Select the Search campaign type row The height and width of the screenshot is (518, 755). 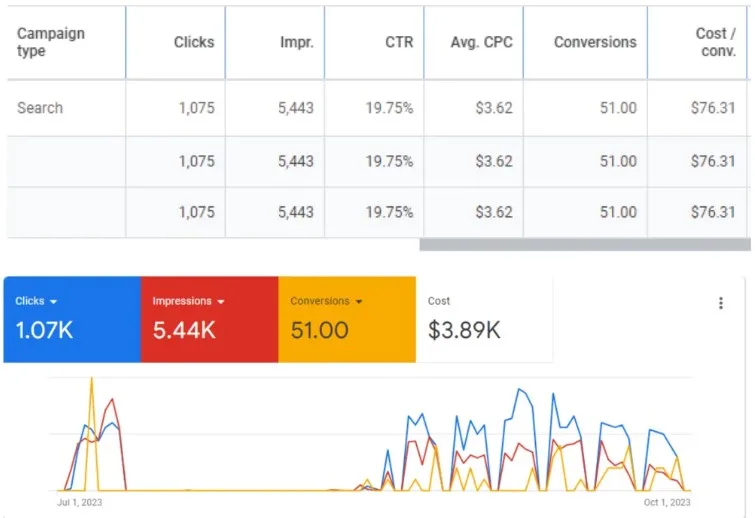tap(40, 108)
